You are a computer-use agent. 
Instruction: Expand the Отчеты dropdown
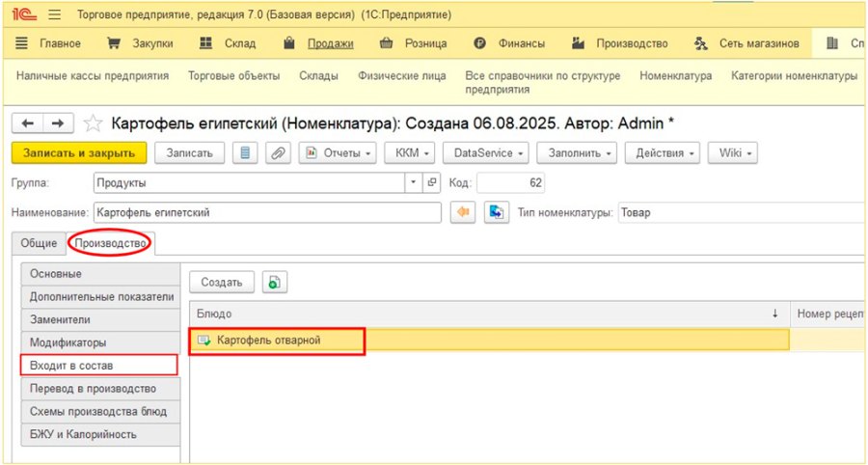[x=338, y=153]
